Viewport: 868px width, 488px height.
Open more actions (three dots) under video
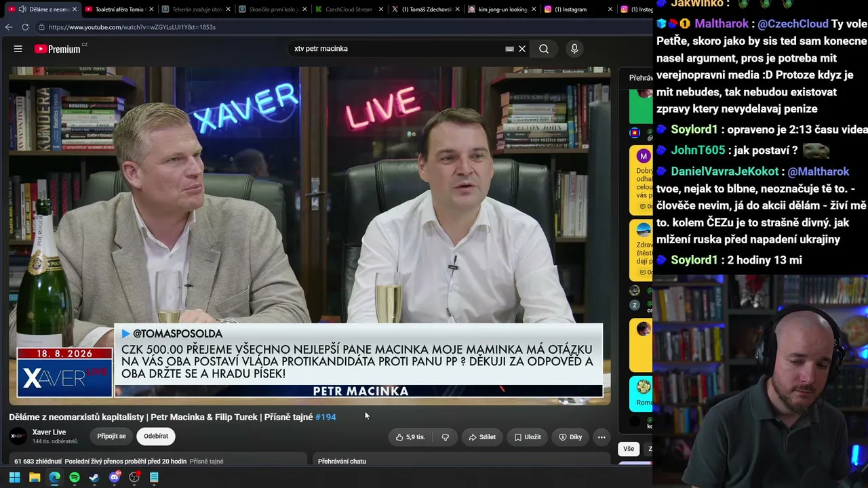coord(601,437)
